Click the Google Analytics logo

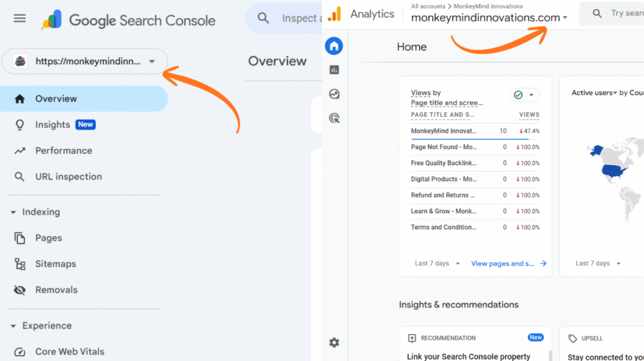coord(335,14)
